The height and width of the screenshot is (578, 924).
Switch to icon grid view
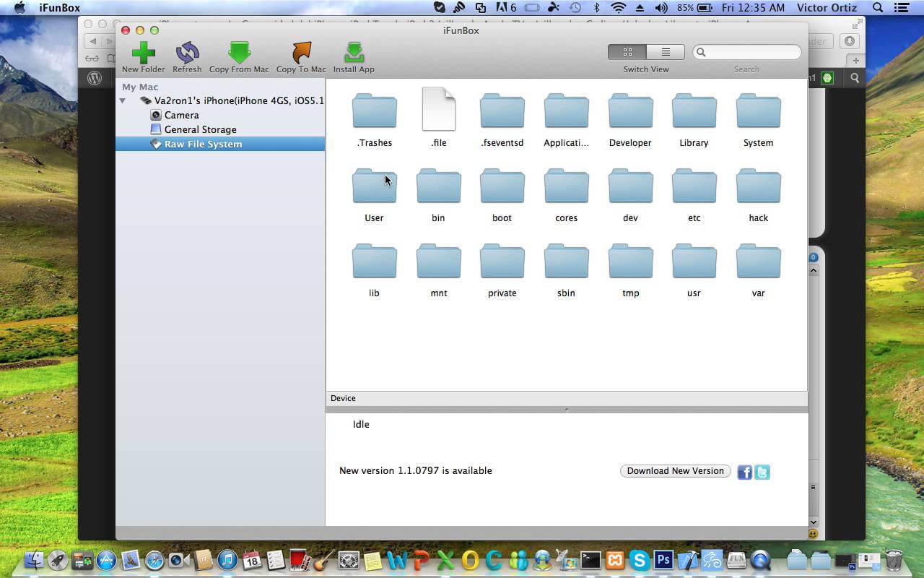[x=627, y=52]
